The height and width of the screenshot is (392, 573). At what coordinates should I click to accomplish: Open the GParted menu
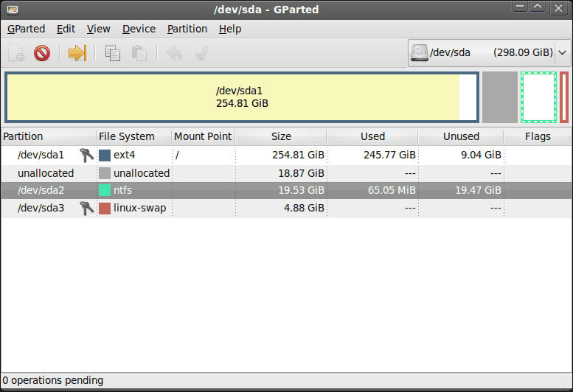pos(26,29)
